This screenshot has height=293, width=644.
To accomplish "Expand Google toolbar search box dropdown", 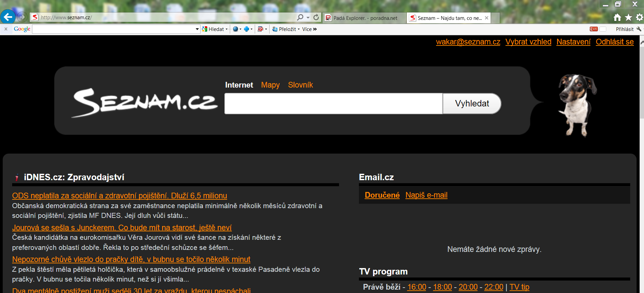I will point(197,29).
